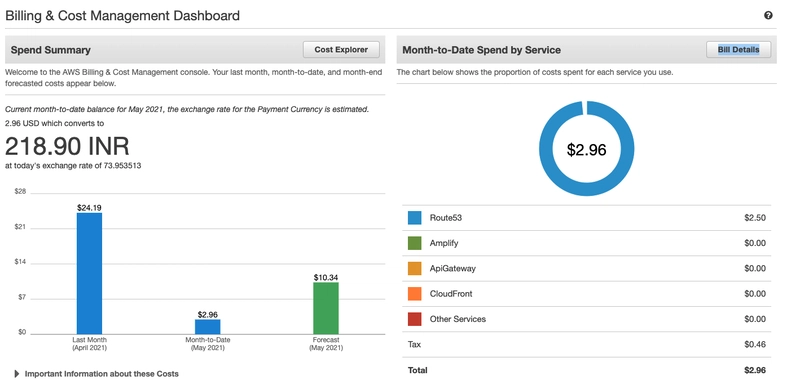Select the Last Month $24.19 bar
The height and width of the screenshot is (385, 800).
pyautogui.click(x=89, y=273)
